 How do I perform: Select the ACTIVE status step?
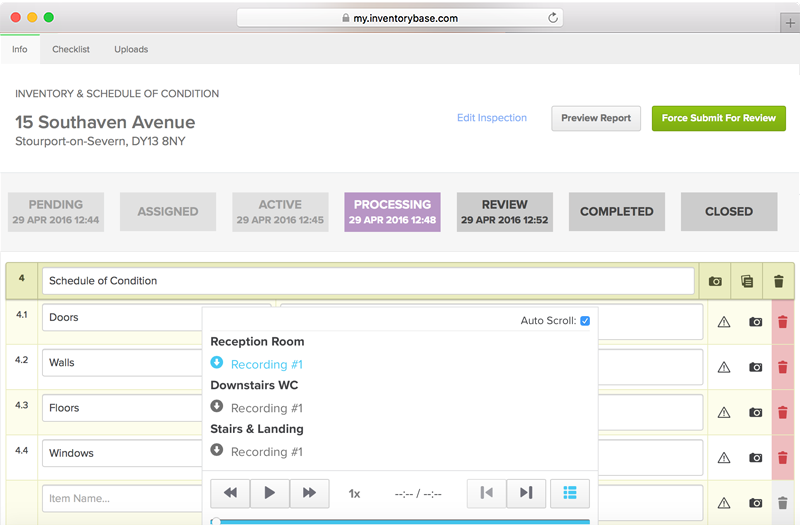(280, 212)
